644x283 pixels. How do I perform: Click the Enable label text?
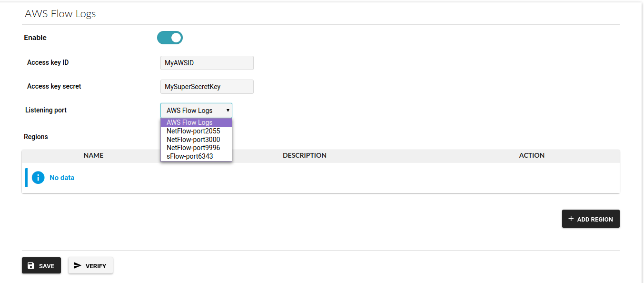pyautogui.click(x=35, y=38)
